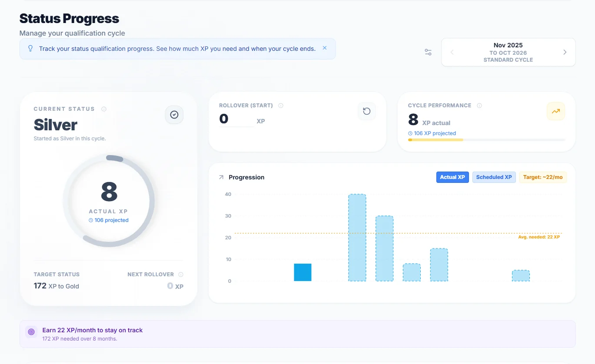Toggle the Target ~22/mo chart line
595x364 pixels.
543,177
